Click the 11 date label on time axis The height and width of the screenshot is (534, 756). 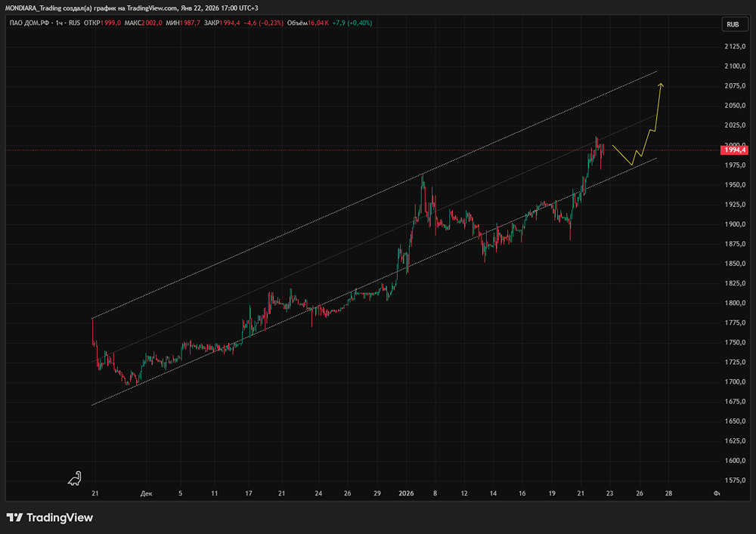pyautogui.click(x=215, y=493)
